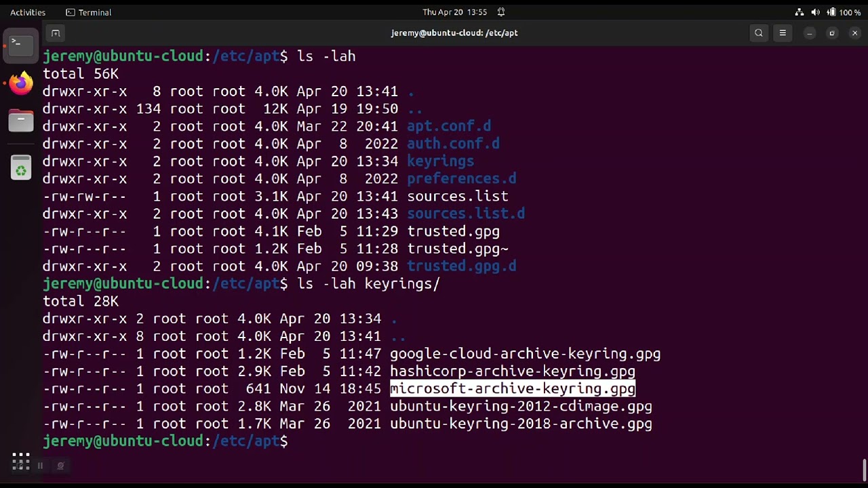Open the Files manager from the dock
Screen dimensions: 868x488
coord(21,122)
